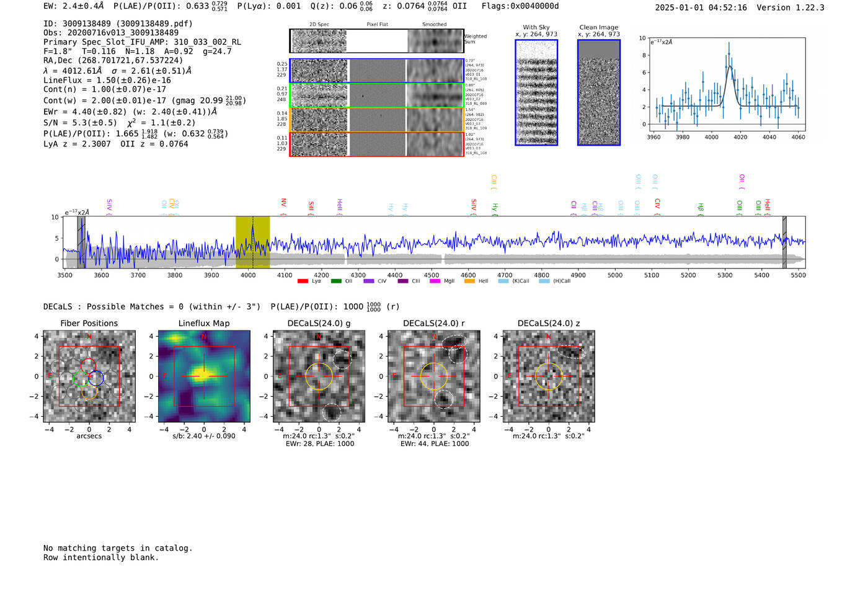Click the Weighted Sum smoothed panel

(435, 41)
